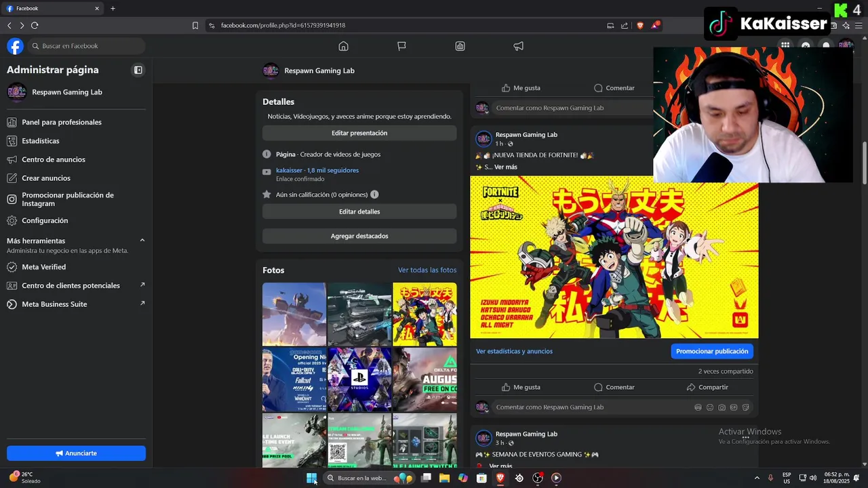Open the robot photo thumbnail
The image size is (868, 488).
[x=294, y=314]
